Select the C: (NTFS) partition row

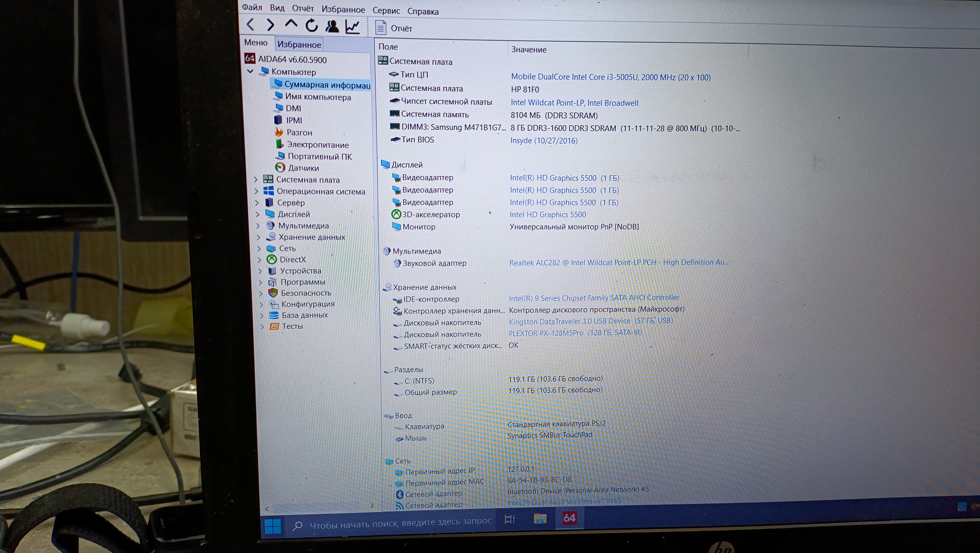tap(498, 380)
